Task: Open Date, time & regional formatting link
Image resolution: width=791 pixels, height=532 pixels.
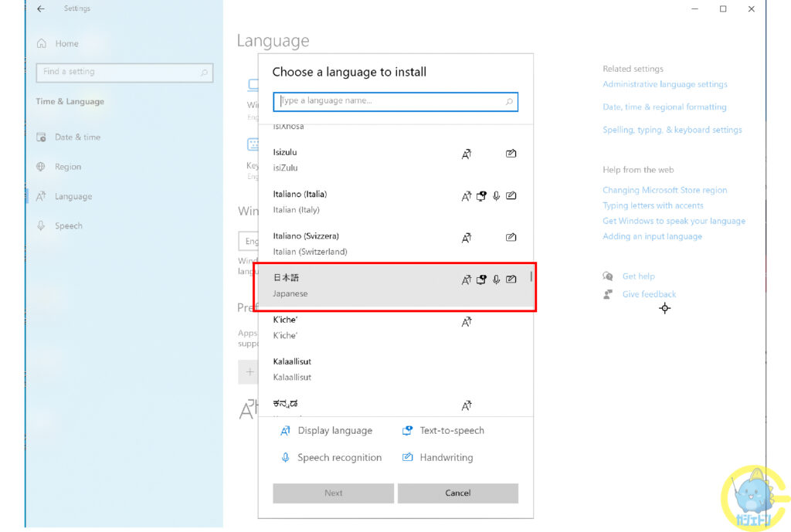Action: pos(664,107)
